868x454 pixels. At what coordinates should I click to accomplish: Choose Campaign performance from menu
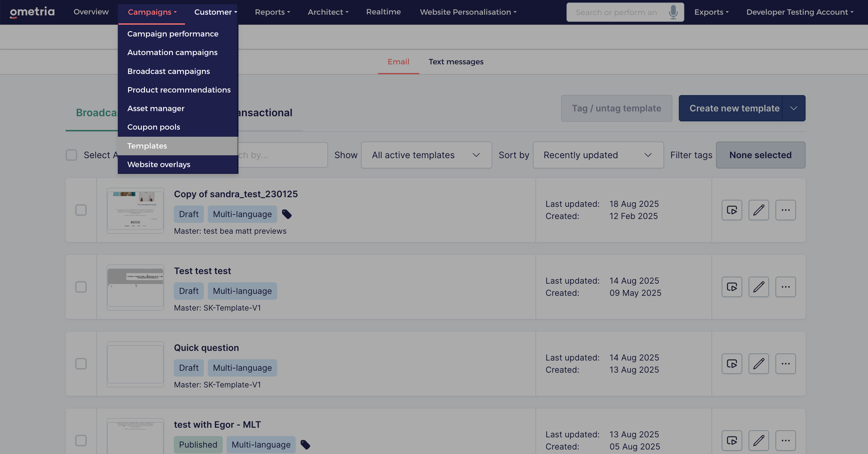click(x=178, y=34)
